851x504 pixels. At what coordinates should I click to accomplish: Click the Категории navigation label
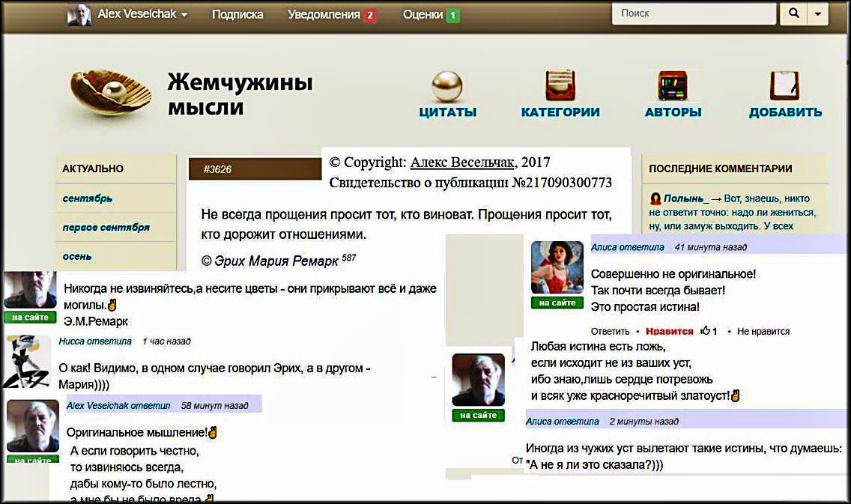pos(560,112)
